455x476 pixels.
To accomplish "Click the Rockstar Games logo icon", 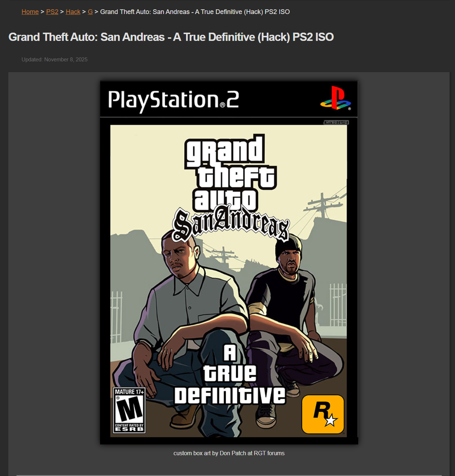I will [x=323, y=414].
